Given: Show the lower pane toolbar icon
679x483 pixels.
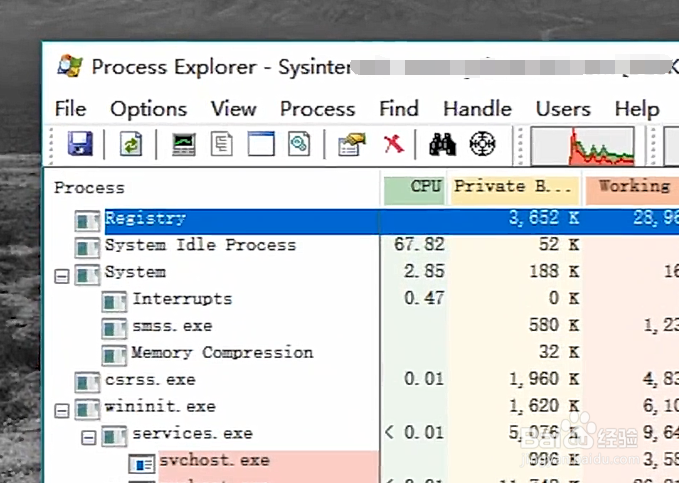Looking at the screenshot, I should coord(261,144).
